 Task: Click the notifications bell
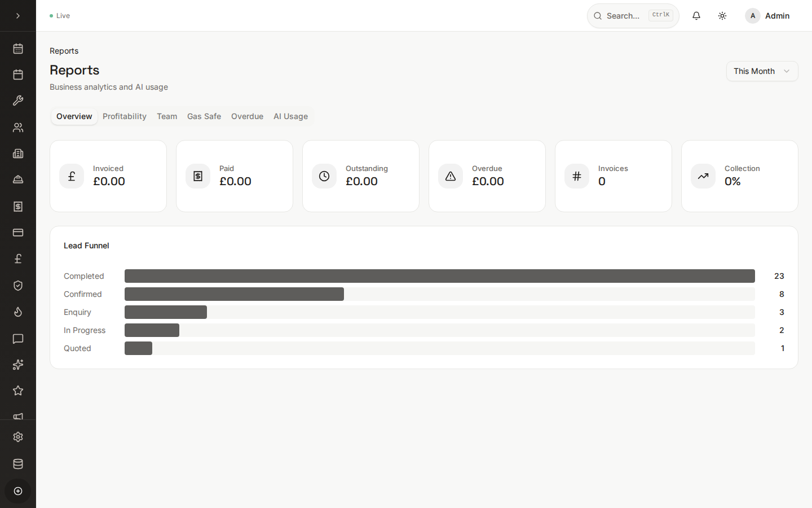point(696,15)
